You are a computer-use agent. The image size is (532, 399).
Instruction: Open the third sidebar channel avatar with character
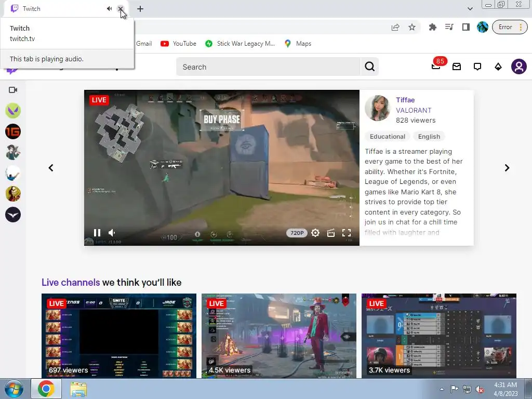13,152
